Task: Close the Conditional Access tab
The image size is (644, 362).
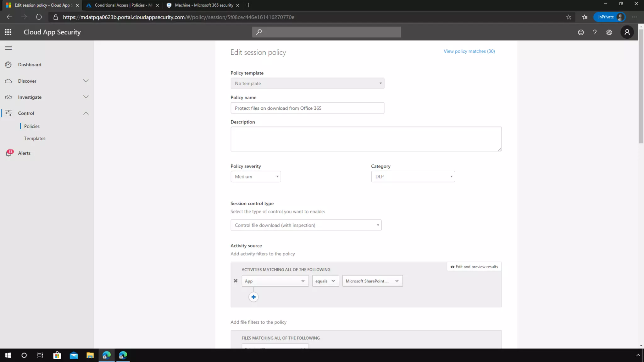Action: 158,5
